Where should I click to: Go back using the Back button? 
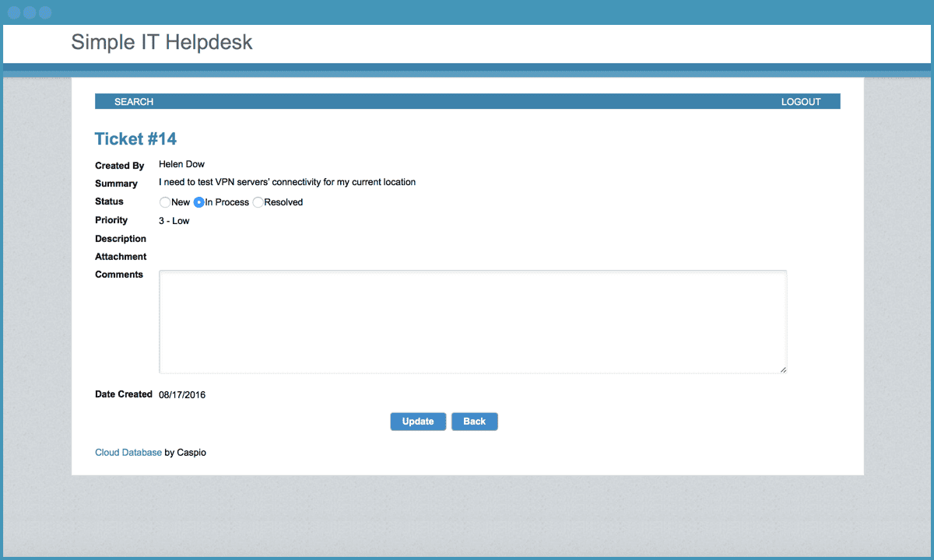tap(474, 422)
